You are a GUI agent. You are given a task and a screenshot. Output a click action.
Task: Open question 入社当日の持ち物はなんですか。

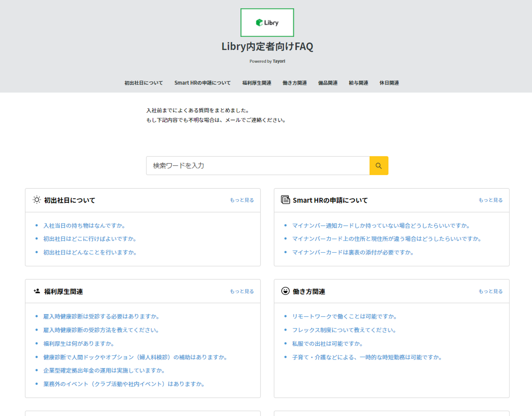point(85,225)
